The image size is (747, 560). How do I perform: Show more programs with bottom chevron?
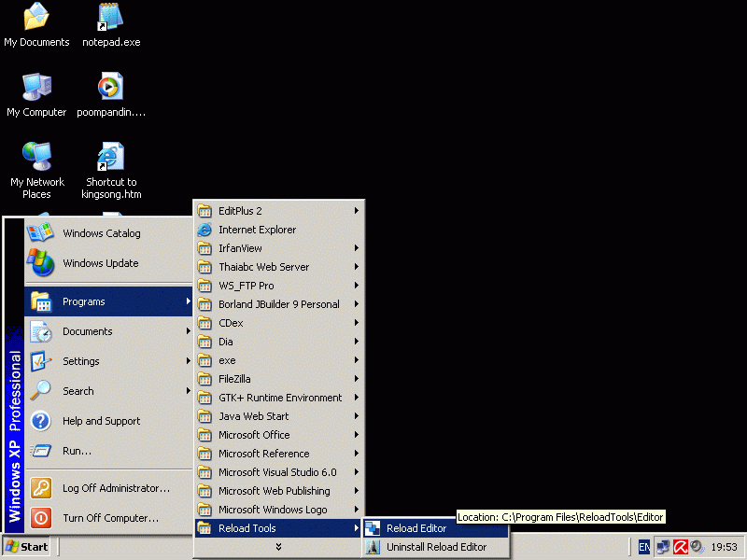278,547
